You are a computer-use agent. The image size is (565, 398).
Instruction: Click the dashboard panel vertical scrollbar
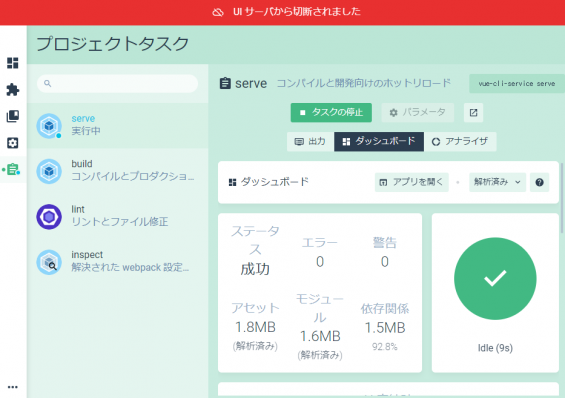click(x=562, y=197)
